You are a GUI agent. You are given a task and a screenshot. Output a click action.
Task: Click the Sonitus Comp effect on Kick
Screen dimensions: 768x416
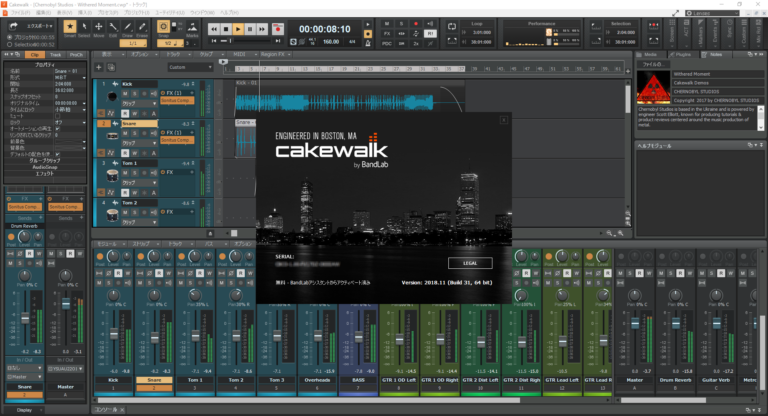tap(174, 101)
